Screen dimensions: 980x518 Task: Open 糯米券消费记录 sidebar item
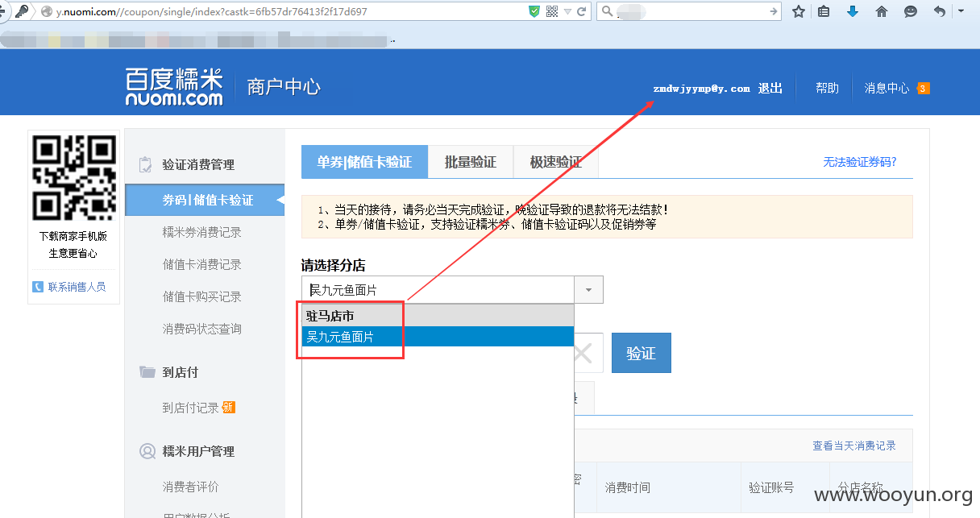(x=201, y=232)
